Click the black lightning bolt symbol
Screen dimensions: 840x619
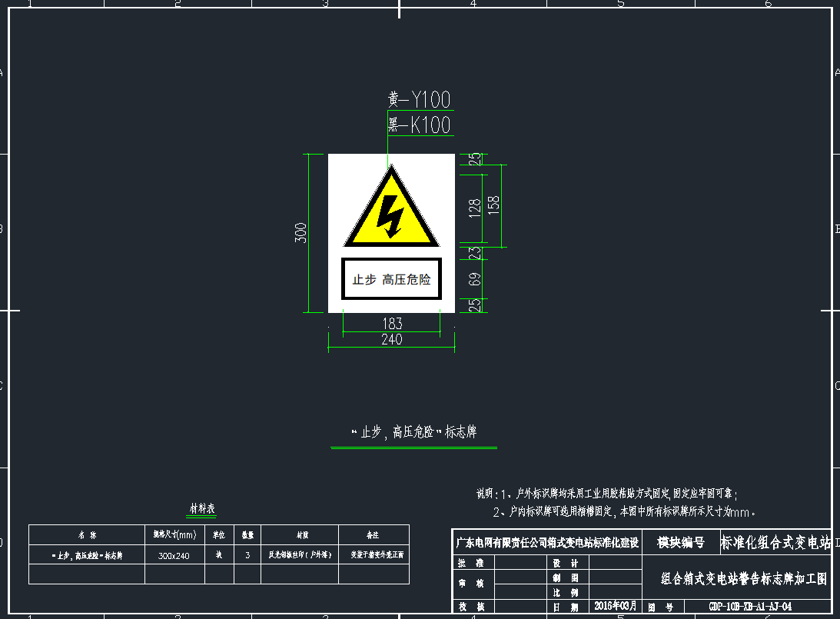391,216
